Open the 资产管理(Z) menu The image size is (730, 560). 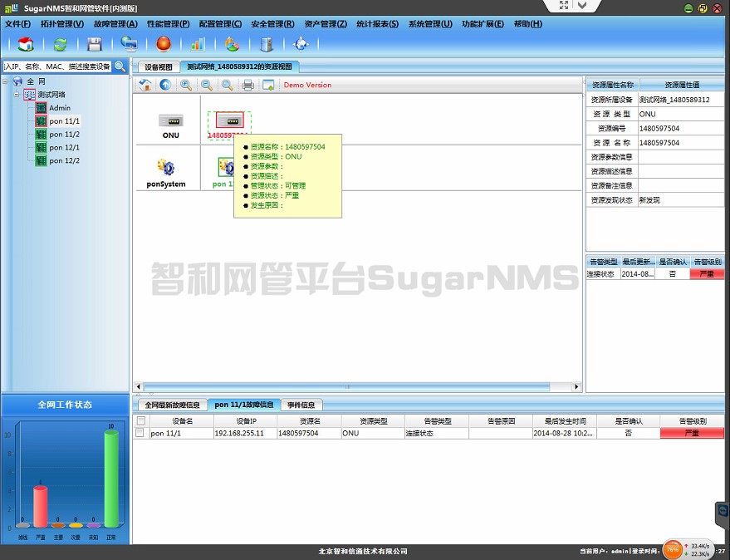click(326, 24)
